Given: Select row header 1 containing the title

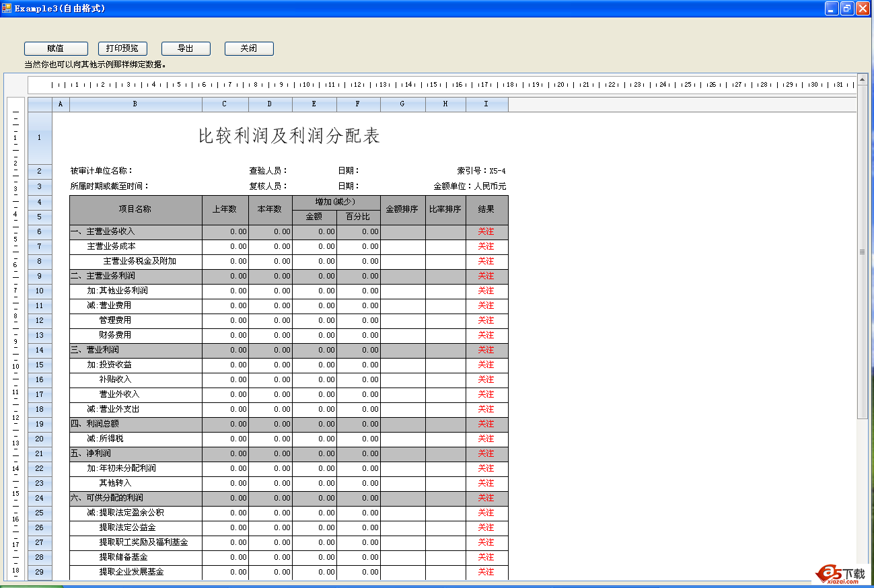Looking at the screenshot, I should tap(39, 138).
